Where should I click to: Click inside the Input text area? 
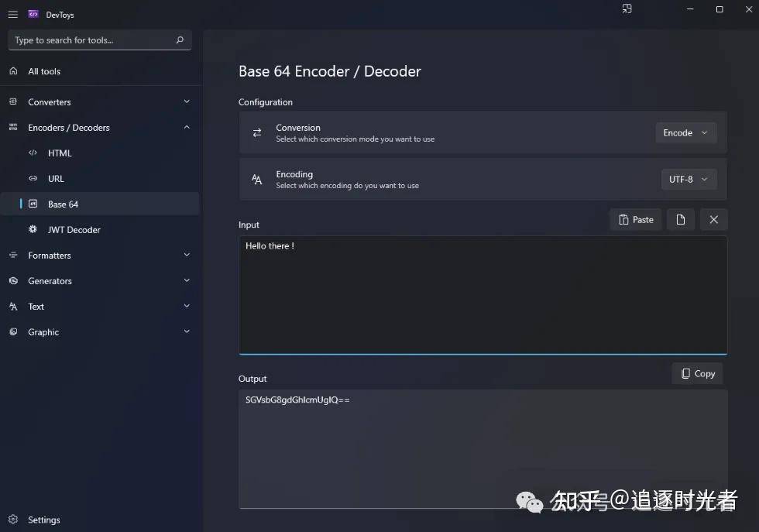coord(483,295)
